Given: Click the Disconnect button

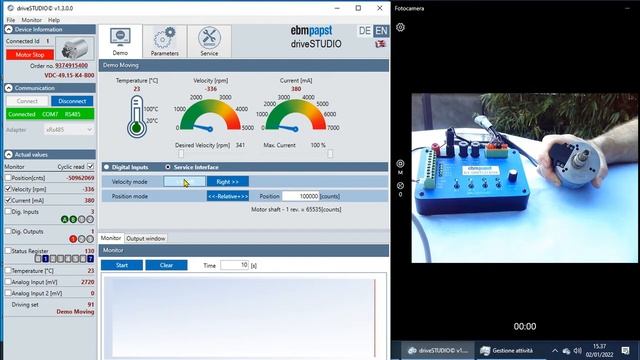Looking at the screenshot, I should [72, 101].
